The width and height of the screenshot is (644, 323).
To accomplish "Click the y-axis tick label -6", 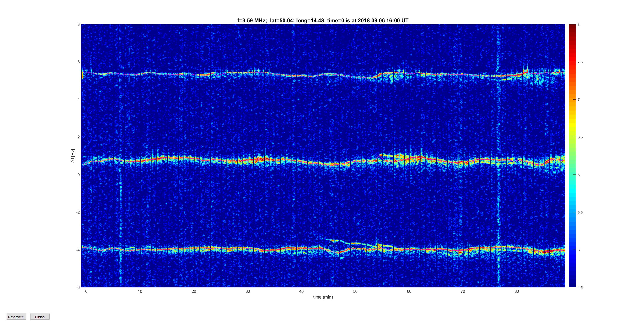I will 78,288.
